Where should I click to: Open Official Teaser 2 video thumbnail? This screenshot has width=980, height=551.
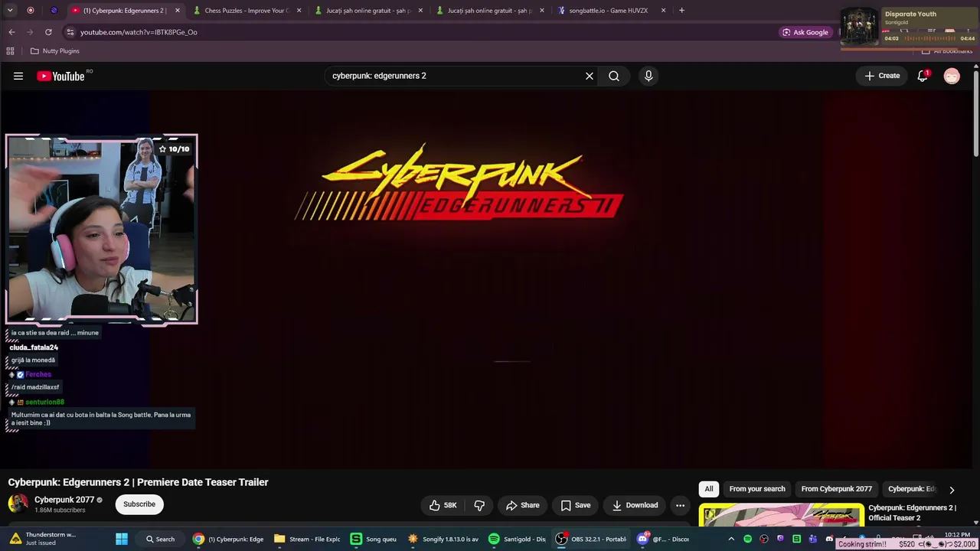(x=781, y=515)
